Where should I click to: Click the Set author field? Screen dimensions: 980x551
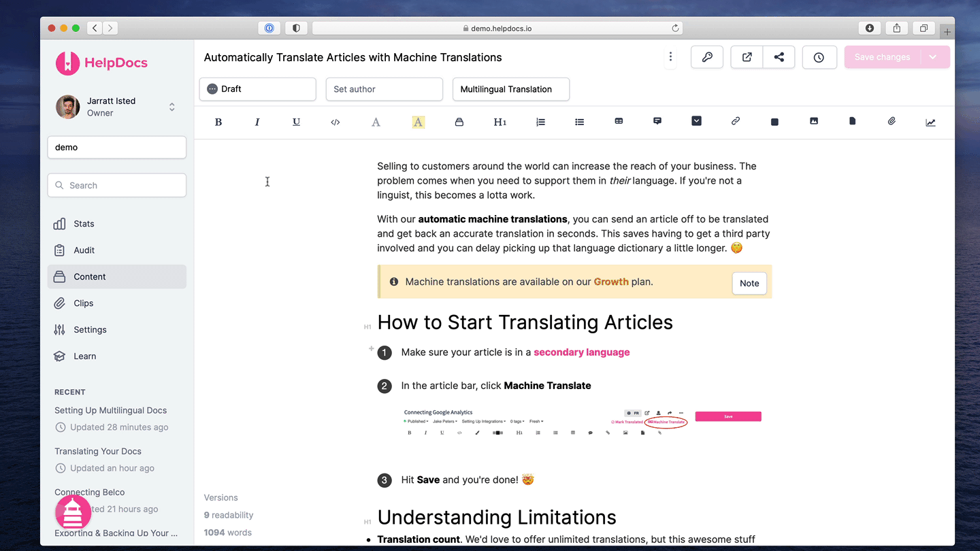tap(385, 89)
